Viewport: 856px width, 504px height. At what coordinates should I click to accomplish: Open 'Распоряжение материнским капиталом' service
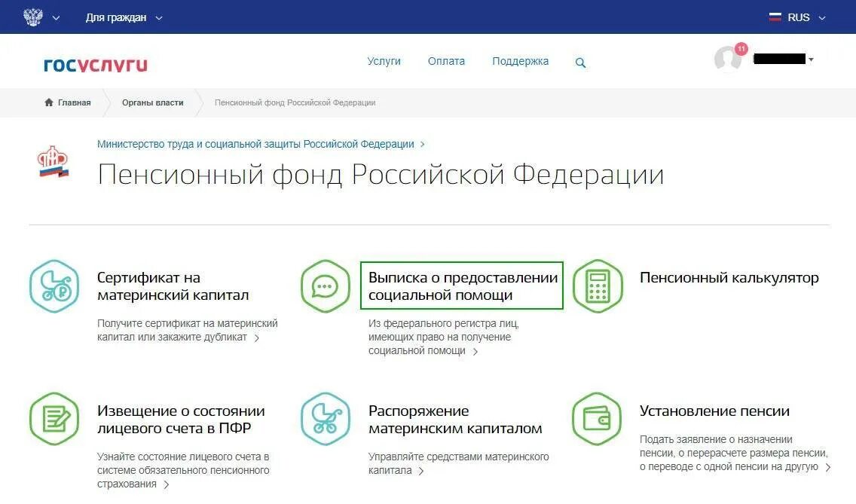pyautogui.click(x=455, y=420)
